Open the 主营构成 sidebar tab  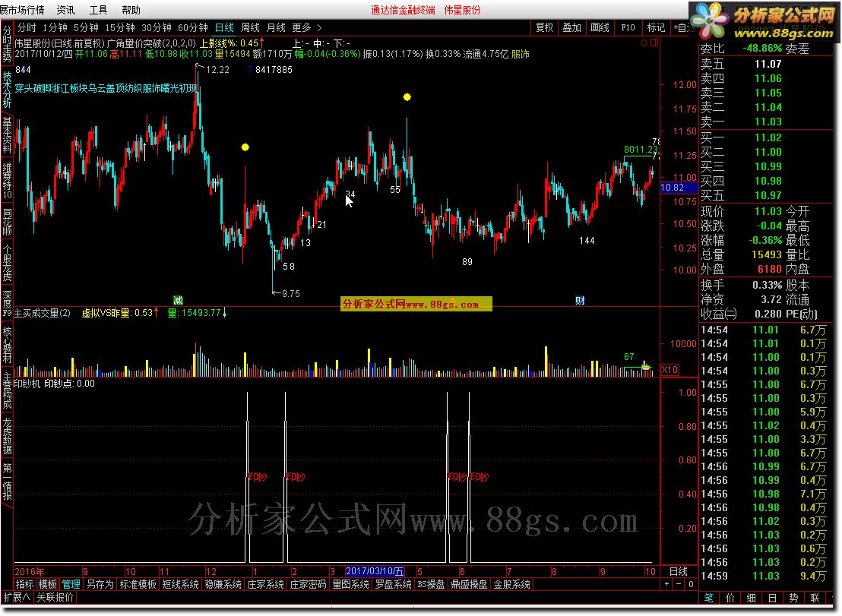pos(7,390)
